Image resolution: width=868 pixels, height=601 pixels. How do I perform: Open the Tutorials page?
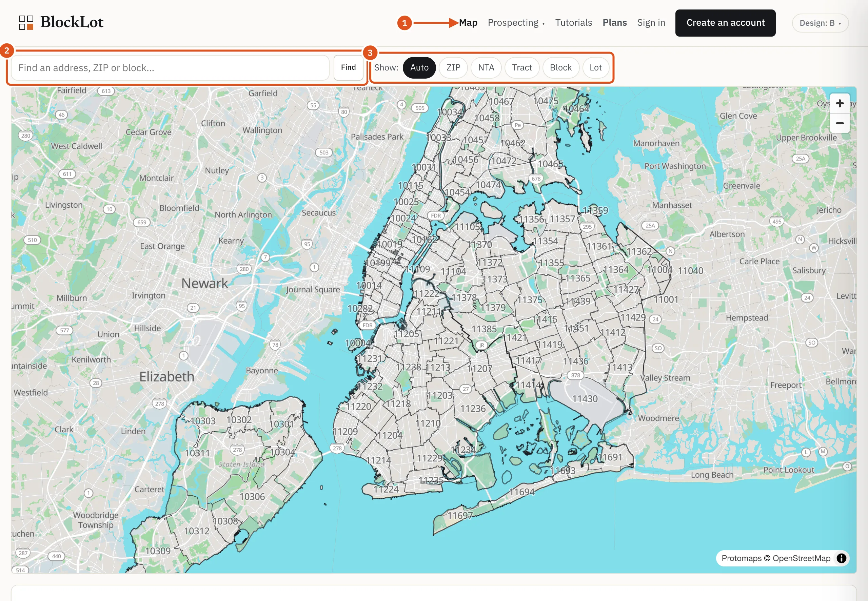point(573,23)
